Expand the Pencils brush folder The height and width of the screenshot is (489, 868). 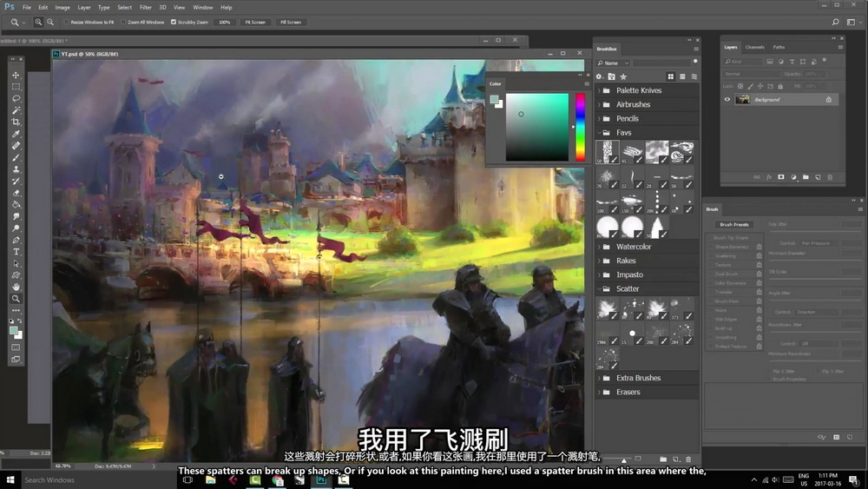tap(599, 118)
